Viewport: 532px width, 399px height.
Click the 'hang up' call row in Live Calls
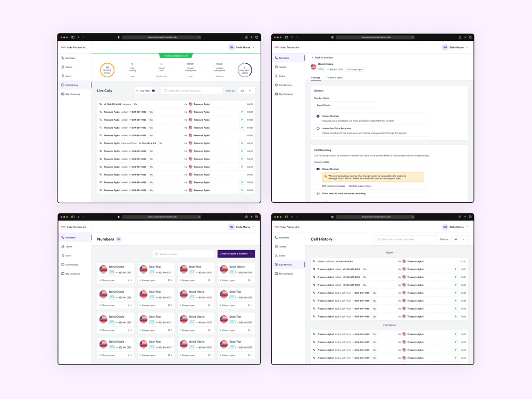tap(176, 104)
